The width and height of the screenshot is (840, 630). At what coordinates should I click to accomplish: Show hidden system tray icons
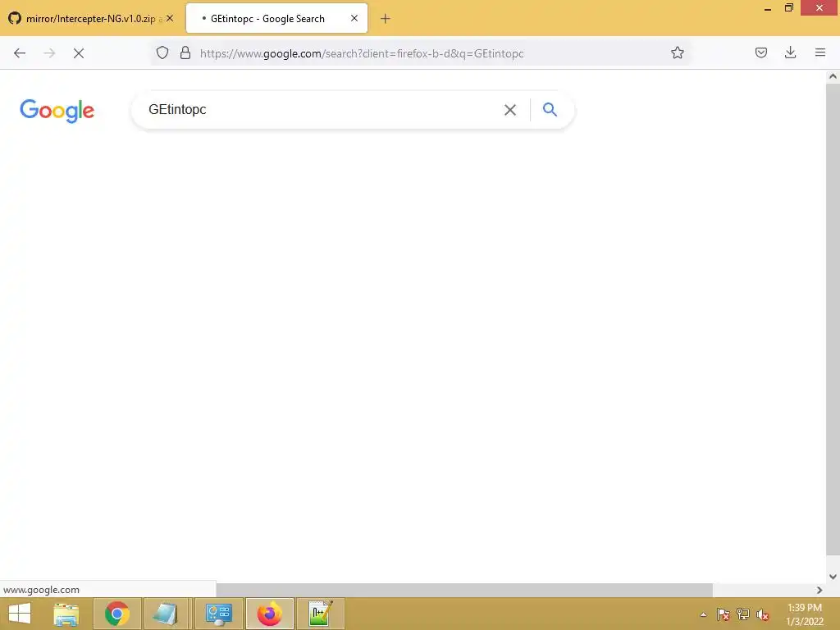pyautogui.click(x=703, y=614)
